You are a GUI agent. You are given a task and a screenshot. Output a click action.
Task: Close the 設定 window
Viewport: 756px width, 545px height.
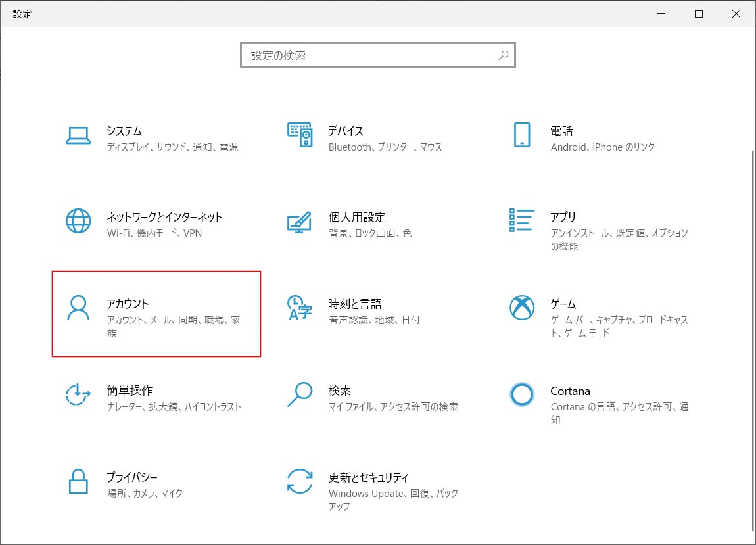[736, 14]
